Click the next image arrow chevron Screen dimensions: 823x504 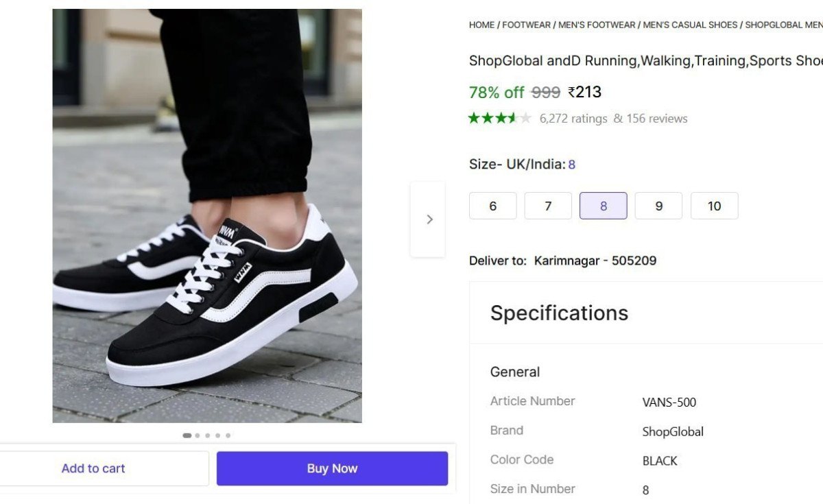tap(429, 219)
